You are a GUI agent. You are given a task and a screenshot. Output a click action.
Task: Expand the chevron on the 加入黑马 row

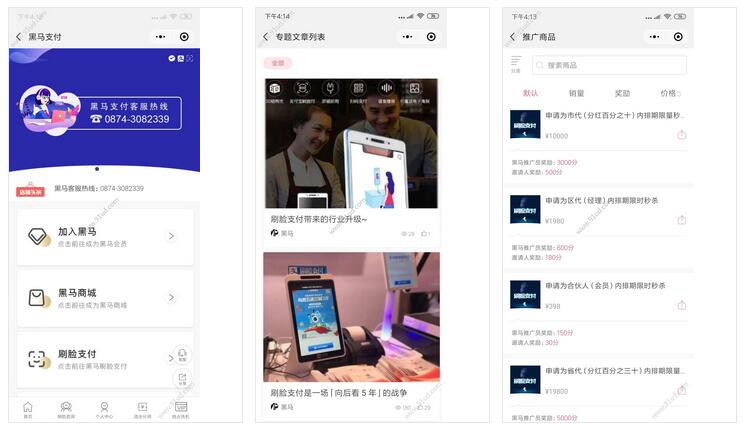point(171,236)
